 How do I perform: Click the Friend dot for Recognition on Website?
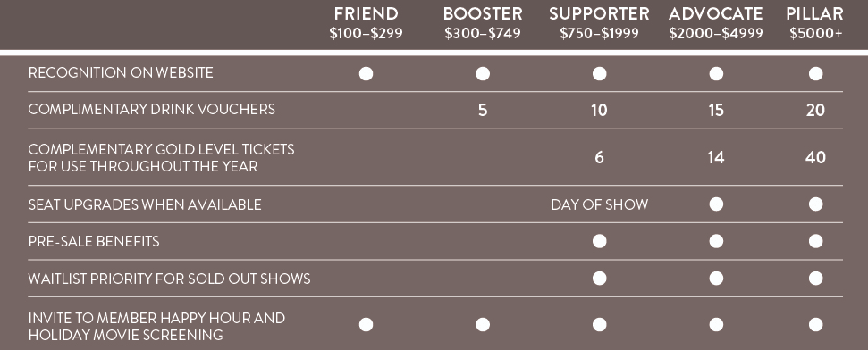[366, 73]
